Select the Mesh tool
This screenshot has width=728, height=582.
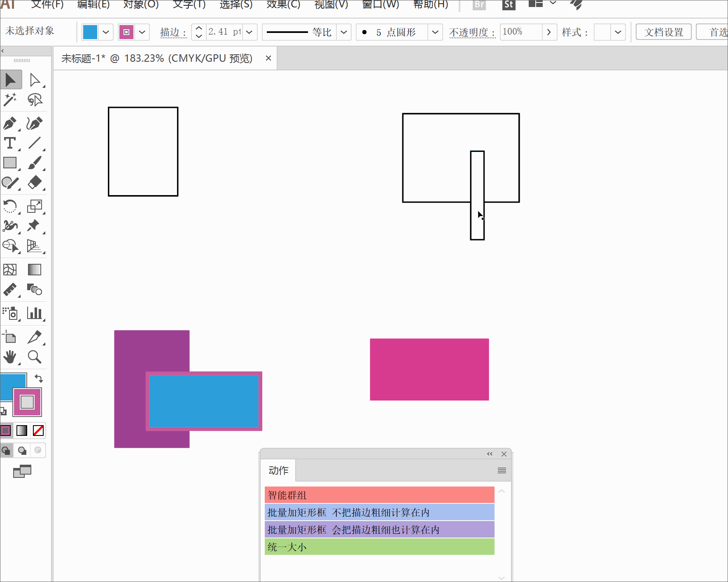point(11,270)
